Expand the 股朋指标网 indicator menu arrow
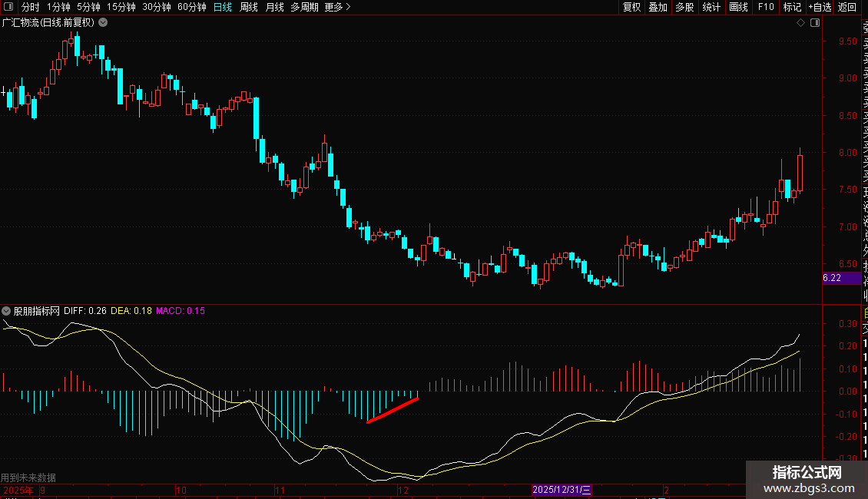Screen dimensions: 868x499 [x=7, y=311]
